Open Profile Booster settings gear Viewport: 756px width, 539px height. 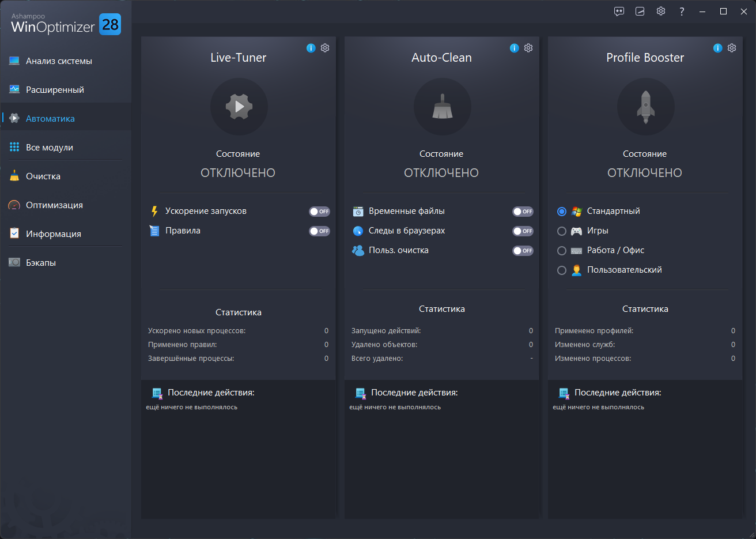pos(732,48)
